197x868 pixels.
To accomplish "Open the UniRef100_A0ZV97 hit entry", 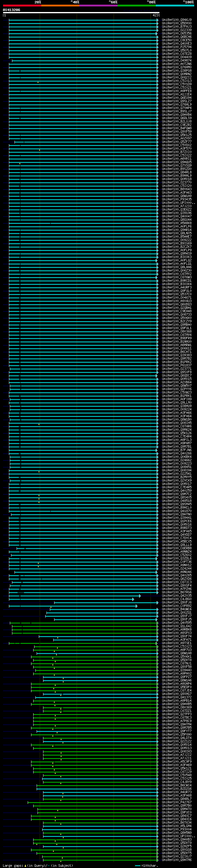I will tap(177, 139).
